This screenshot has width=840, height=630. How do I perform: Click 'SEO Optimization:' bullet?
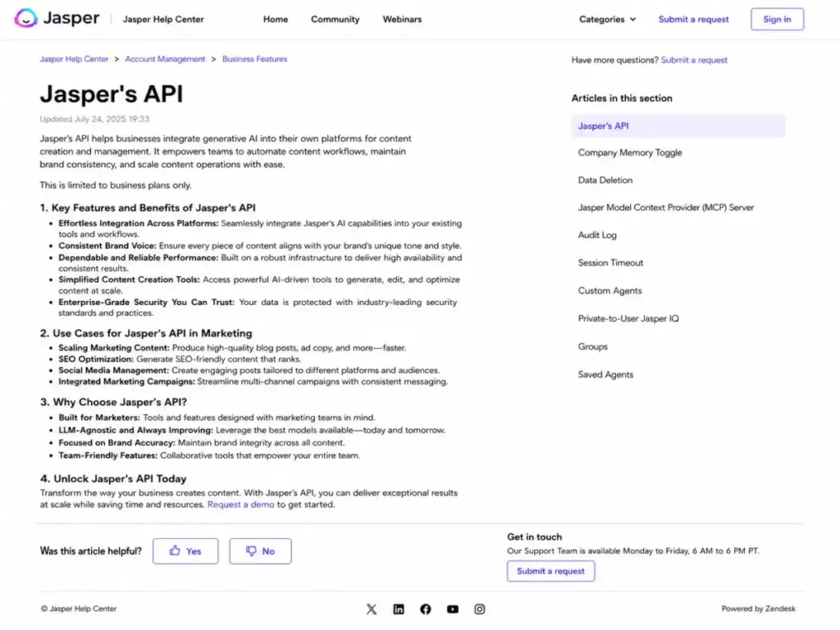click(96, 359)
